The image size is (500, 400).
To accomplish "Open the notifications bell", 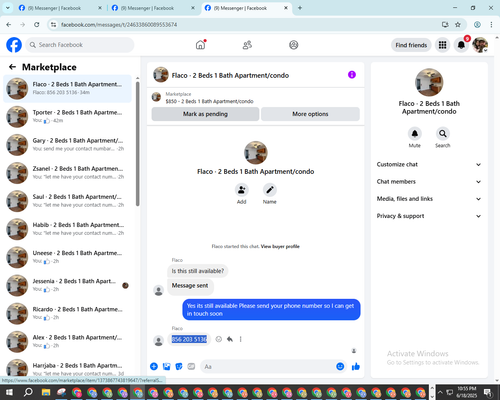I will pos(461,45).
